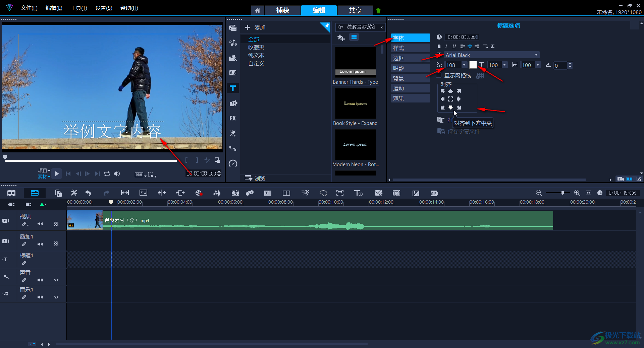Image resolution: width=644 pixels, height=348 pixels.
Task: Expand the Voice track options chevron
Action: (56, 280)
